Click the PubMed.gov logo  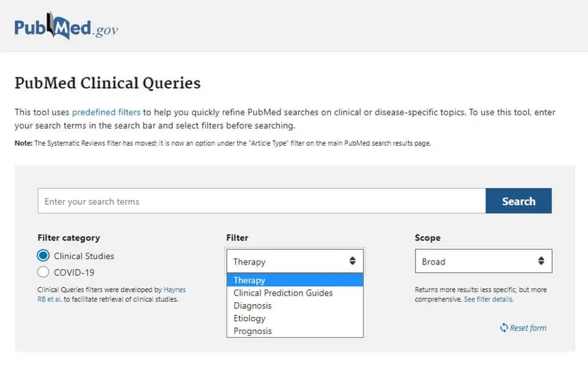[x=66, y=27]
